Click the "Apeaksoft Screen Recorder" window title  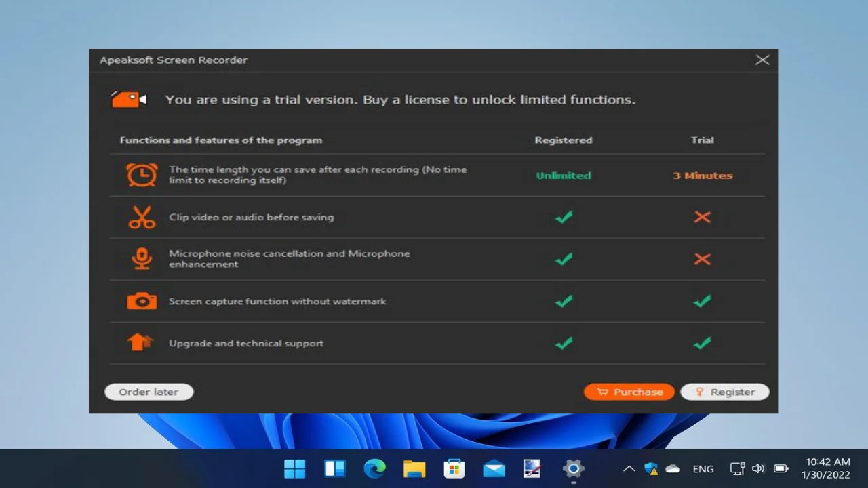tap(174, 60)
